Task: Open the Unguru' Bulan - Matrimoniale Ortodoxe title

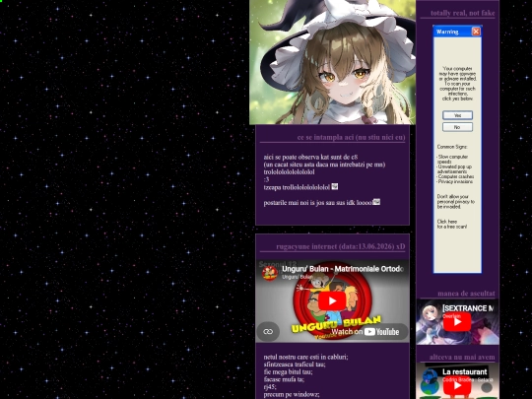Action: [x=343, y=269]
